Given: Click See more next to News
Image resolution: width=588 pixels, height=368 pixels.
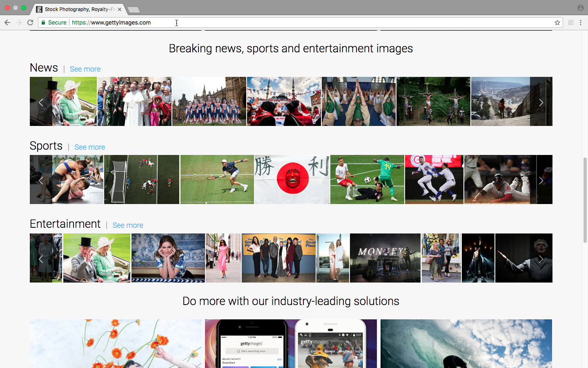Looking at the screenshot, I should pyautogui.click(x=85, y=69).
